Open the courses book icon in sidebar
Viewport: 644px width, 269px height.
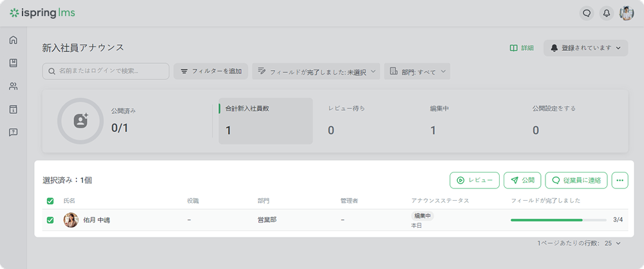click(13, 63)
